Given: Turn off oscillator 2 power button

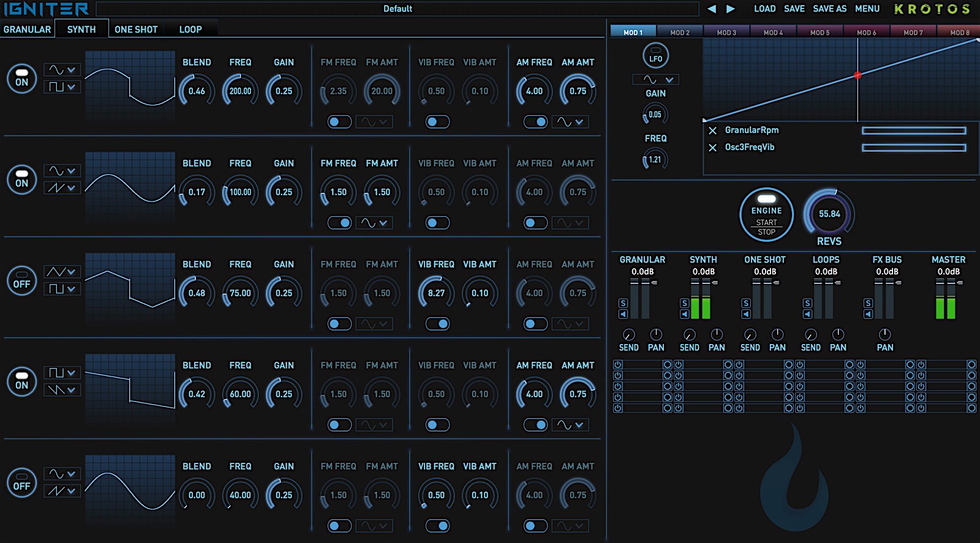Looking at the screenshot, I should [x=21, y=179].
